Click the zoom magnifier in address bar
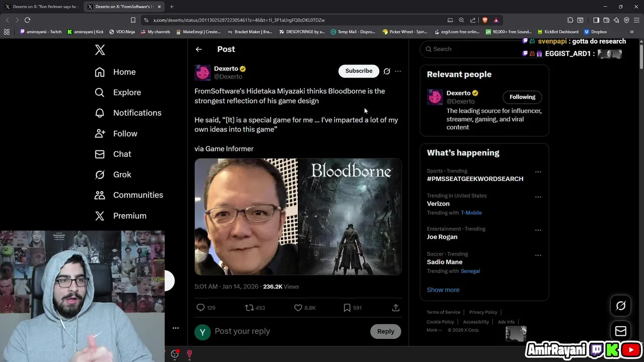This screenshot has height=362, width=644. coord(461,20)
